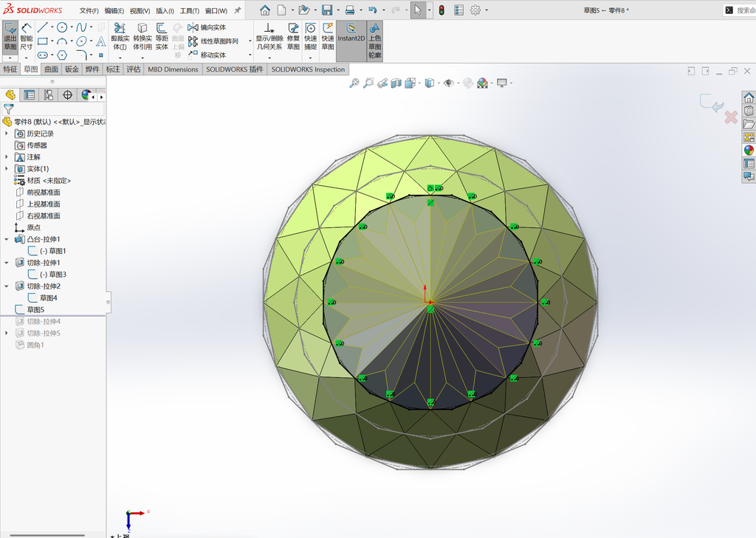Open the DimXpertManager tab
This screenshot has width=756, height=538.
point(67,95)
